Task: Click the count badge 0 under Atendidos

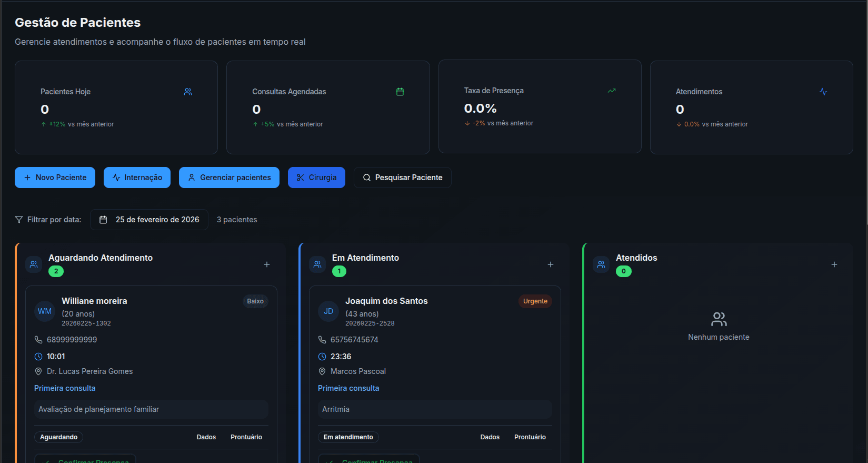Action: point(624,271)
